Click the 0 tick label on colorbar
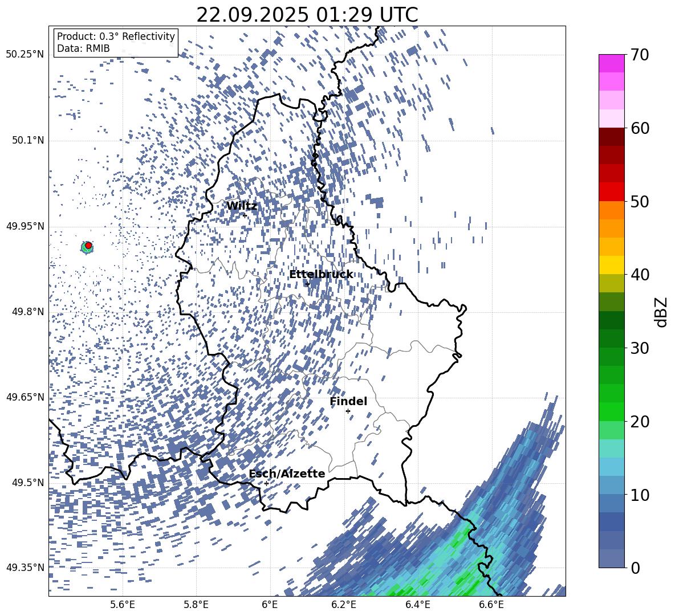 click(635, 568)
